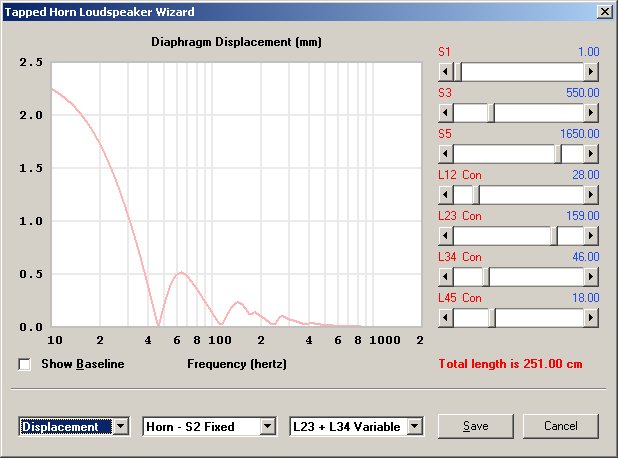618x458 pixels.
Task: Increase L23 Con with right arrow
Action: pyautogui.click(x=591, y=236)
